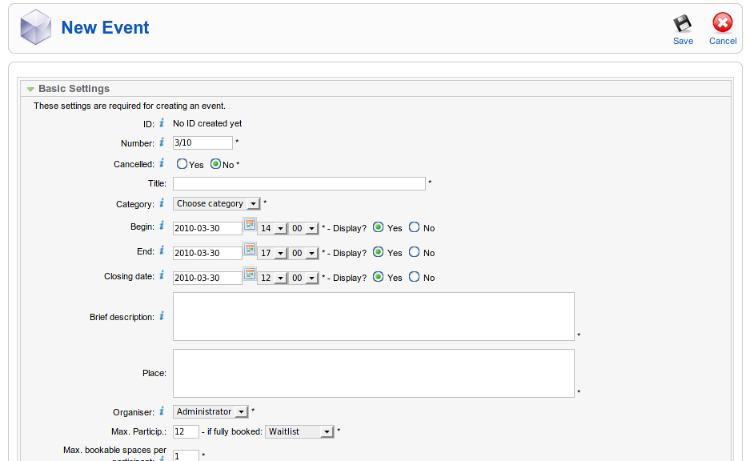Open the End minutes dropdown

pos(304,253)
